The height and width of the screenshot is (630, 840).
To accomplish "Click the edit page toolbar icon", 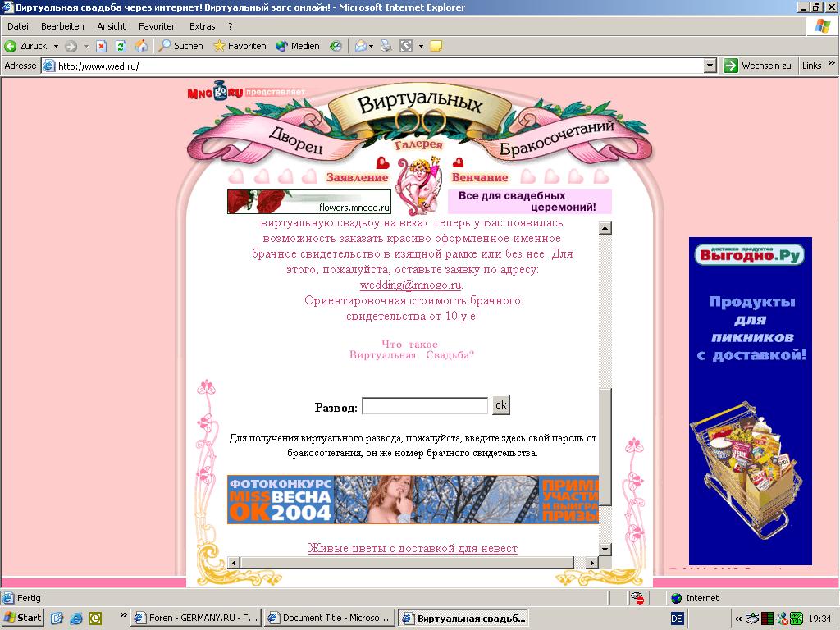I will tap(406, 46).
